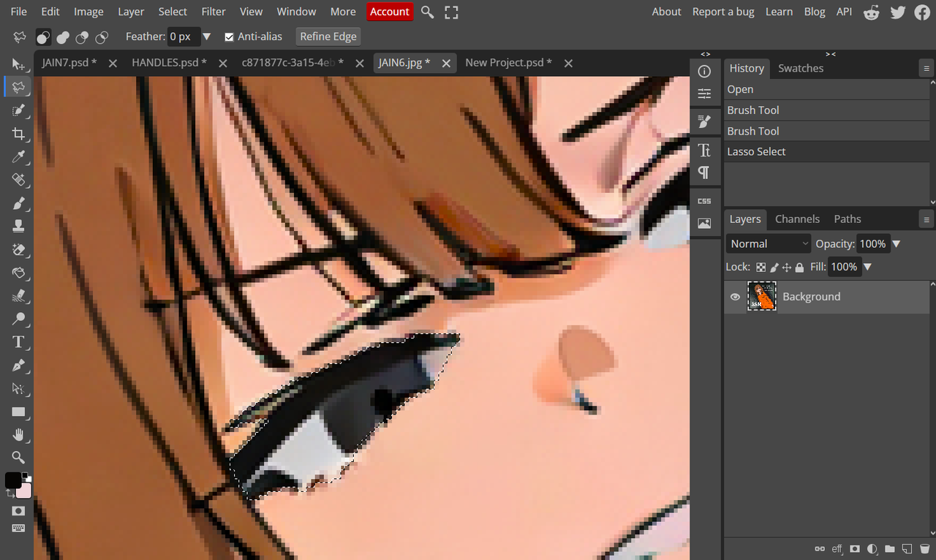Expand the side icon column arrows
Image resolution: width=936 pixels, height=560 pixels.
[x=705, y=54]
